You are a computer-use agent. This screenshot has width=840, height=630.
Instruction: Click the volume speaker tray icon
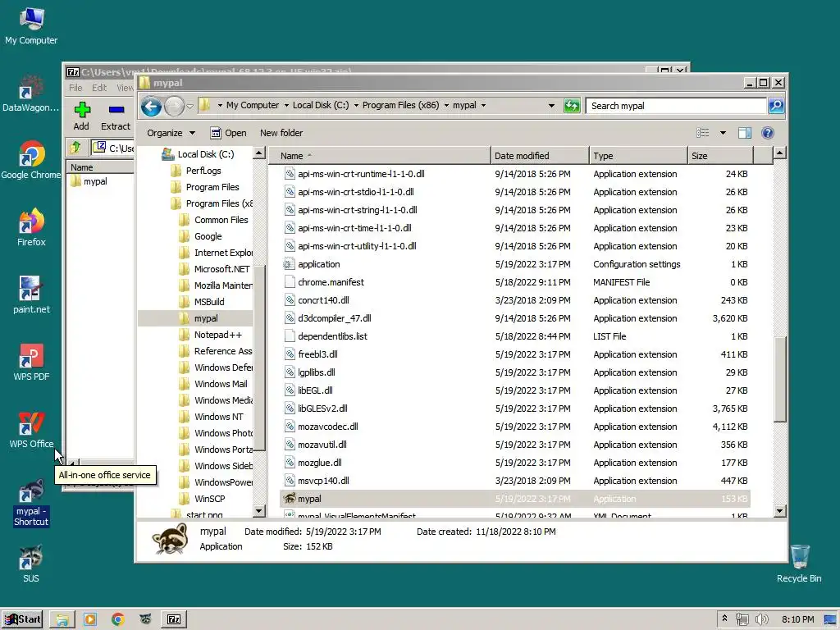[761, 620]
